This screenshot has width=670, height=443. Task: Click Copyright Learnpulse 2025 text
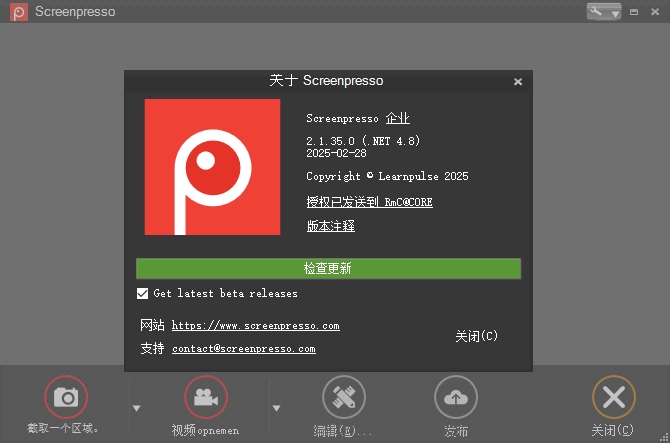tap(387, 176)
